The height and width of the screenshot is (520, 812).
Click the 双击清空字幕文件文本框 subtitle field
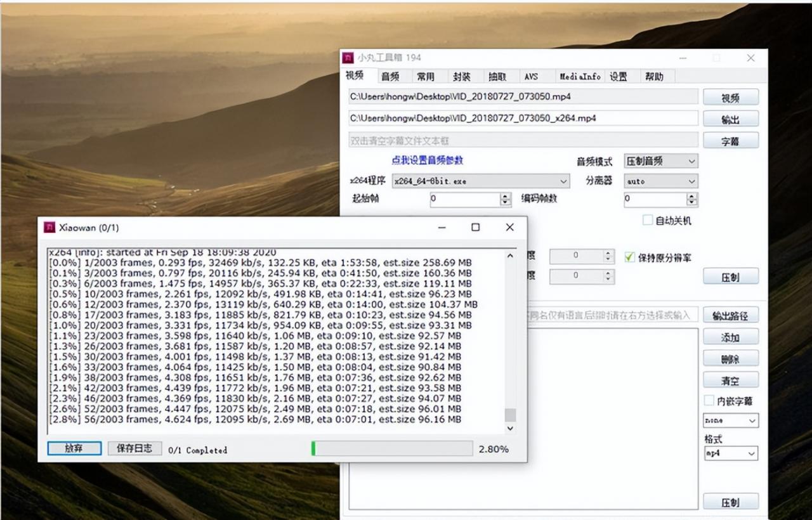pos(523,140)
